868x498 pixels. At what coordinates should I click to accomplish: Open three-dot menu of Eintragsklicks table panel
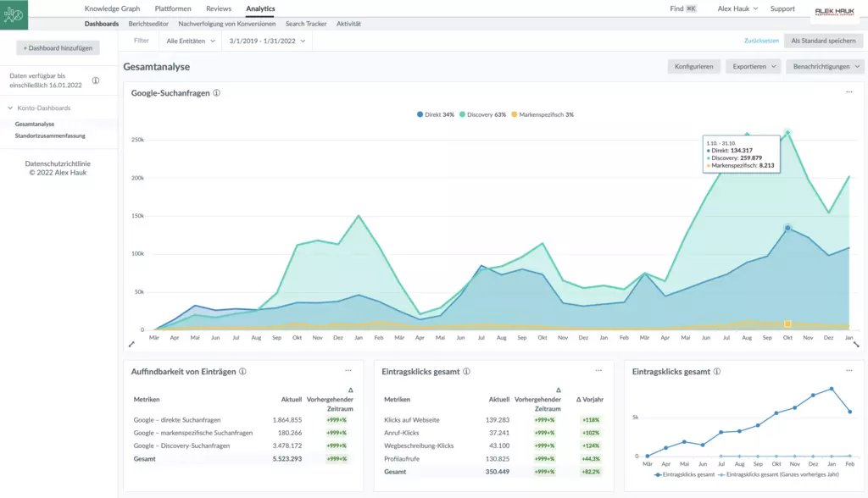(598, 371)
